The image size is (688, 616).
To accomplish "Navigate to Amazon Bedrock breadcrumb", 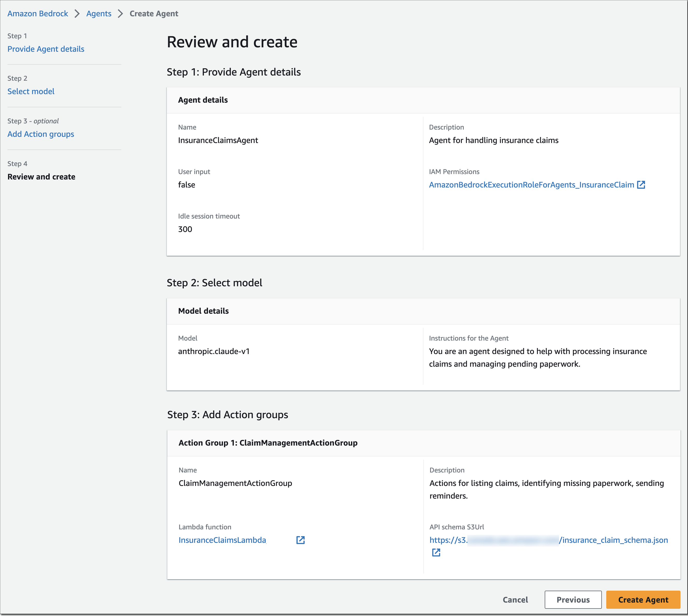I will [37, 13].
